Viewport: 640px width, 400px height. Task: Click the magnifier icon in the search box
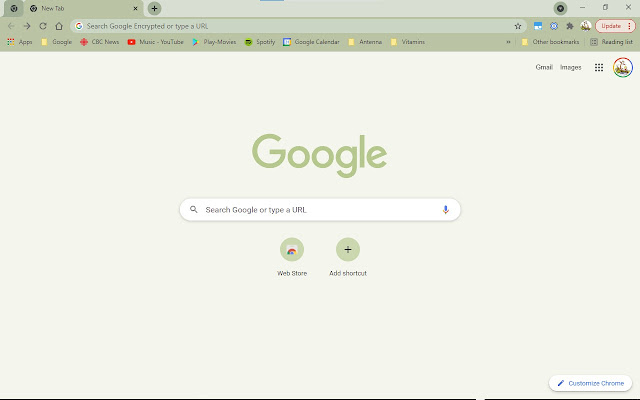[194, 209]
